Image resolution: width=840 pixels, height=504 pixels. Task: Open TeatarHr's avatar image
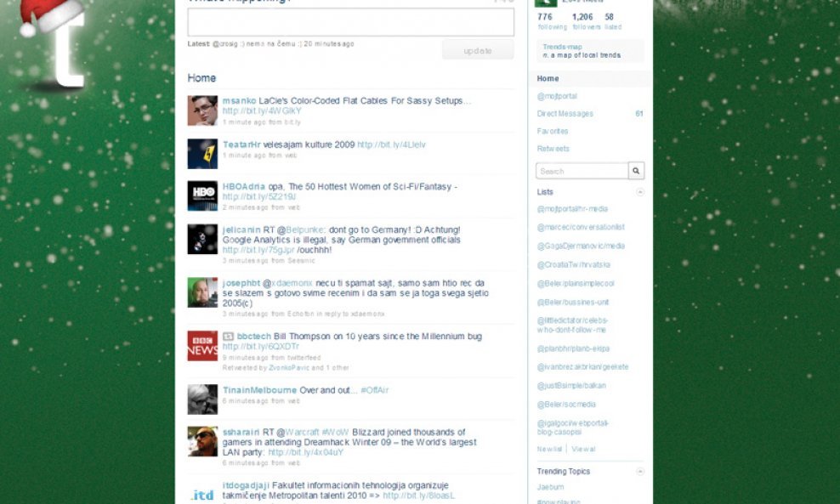pos(202,154)
